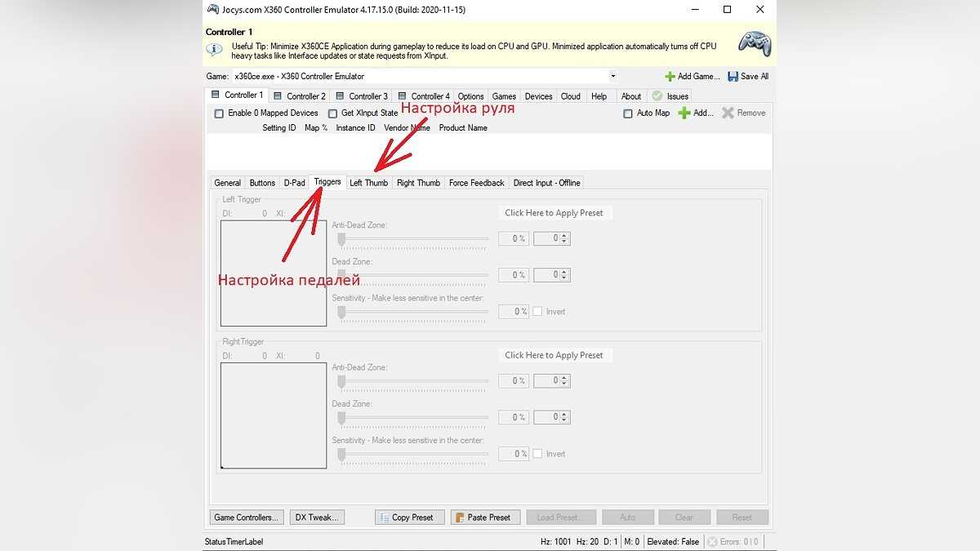
Task: Open Left Trigger 'Click Here to Apply Preset'
Action: (555, 213)
